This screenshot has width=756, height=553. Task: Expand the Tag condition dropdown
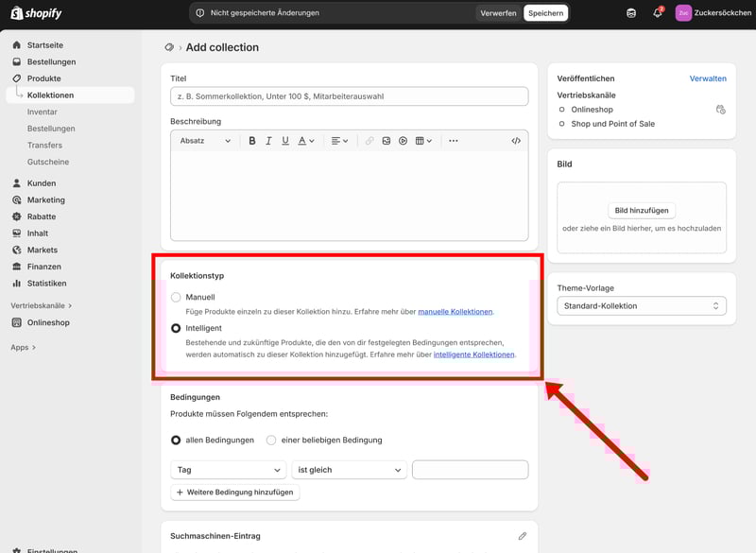pyautogui.click(x=228, y=470)
